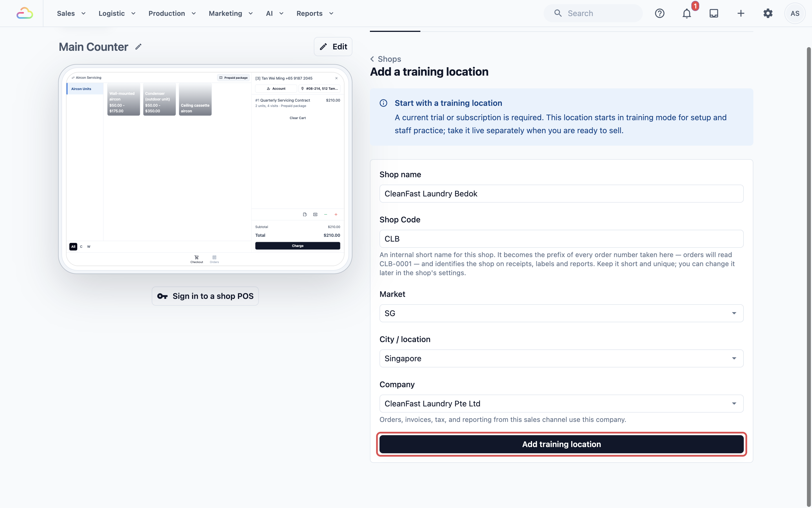The height and width of the screenshot is (508, 812).
Task: Click the Shop name input field
Action: (561, 194)
